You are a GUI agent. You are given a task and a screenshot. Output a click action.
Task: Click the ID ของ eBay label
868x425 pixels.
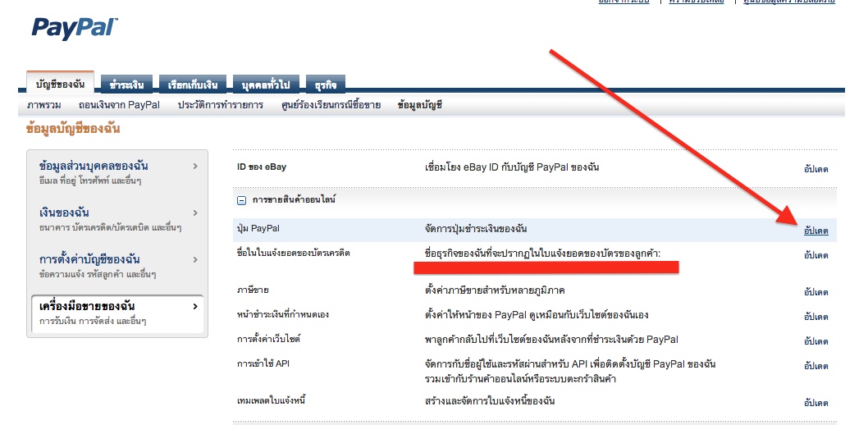tap(262, 167)
